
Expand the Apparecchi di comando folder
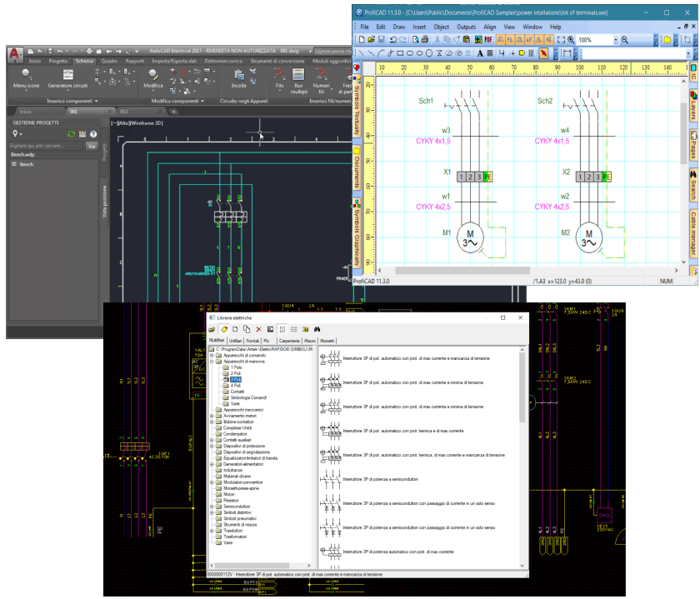click(x=212, y=356)
